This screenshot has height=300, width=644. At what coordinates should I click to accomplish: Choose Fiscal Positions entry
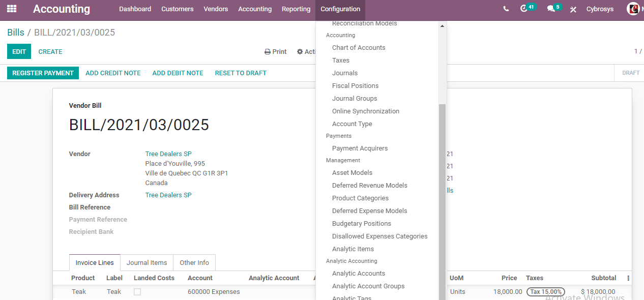pos(356,86)
